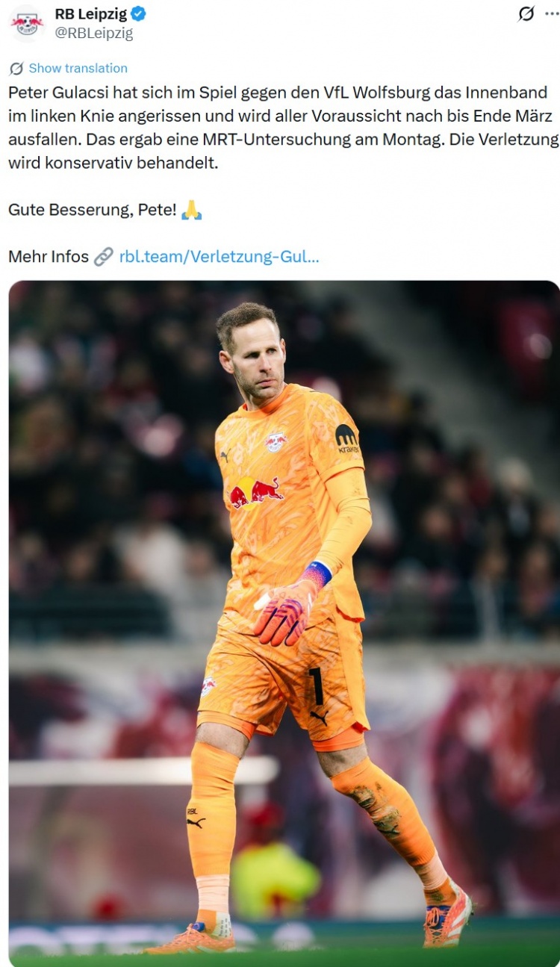
Task: Click the Kraken sponsor logo on the sleeve
Action: point(346,439)
